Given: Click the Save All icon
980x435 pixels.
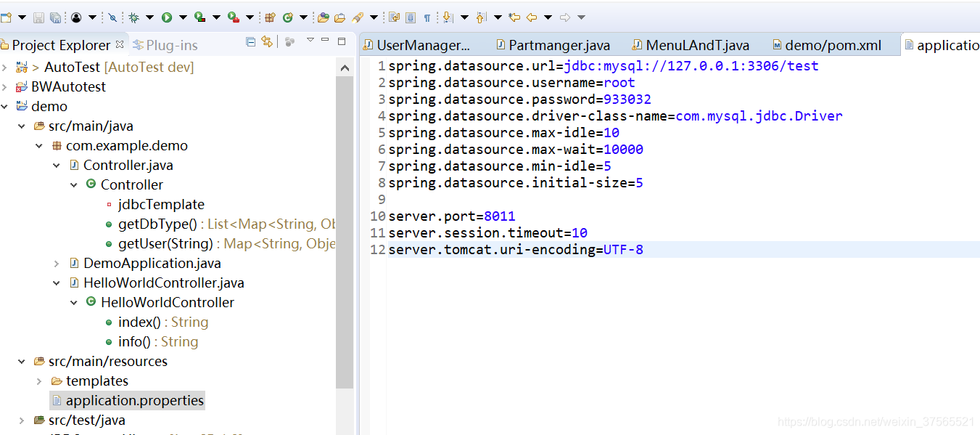Looking at the screenshot, I should (54, 17).
